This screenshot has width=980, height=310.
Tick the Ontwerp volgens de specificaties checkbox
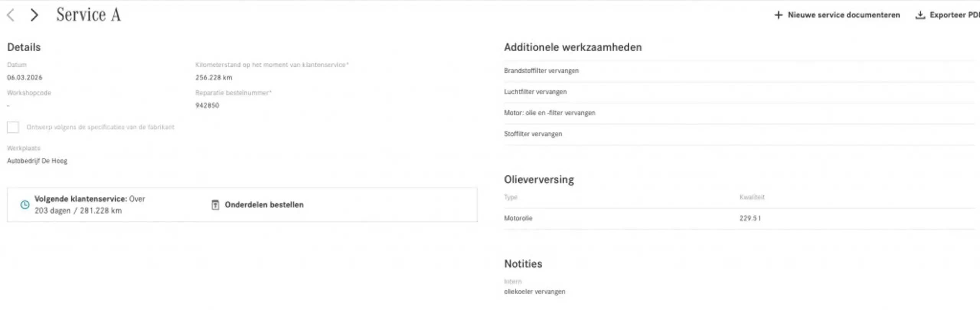point(13,127)
